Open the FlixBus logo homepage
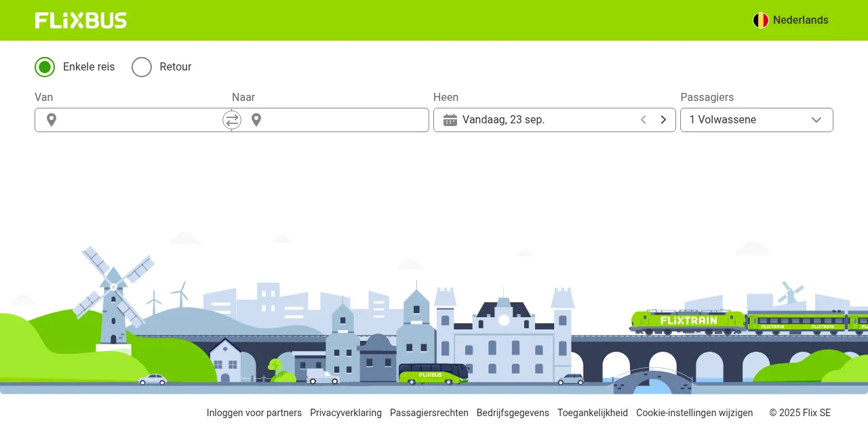868x429 pixels. coord(81,20)
